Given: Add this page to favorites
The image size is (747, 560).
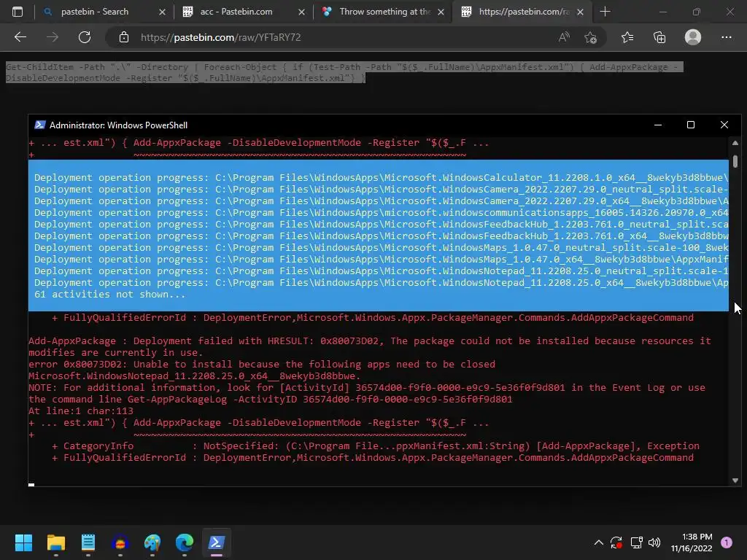Looking at the screenshot, I should point(590,37).
